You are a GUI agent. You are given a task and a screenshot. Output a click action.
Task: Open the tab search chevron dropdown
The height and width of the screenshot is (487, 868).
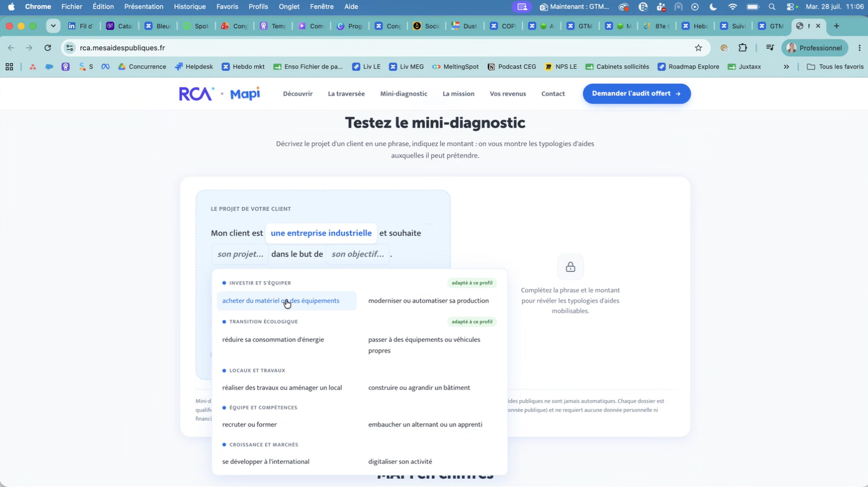pos(53,26)
